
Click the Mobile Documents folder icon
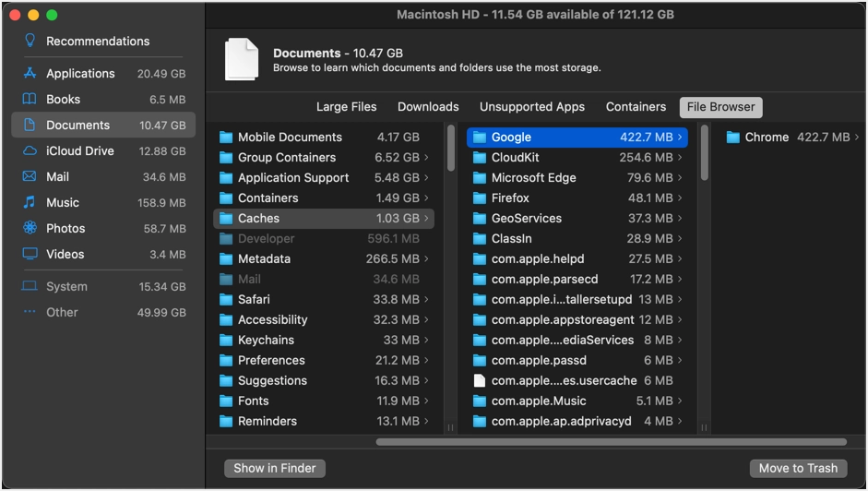226,137
